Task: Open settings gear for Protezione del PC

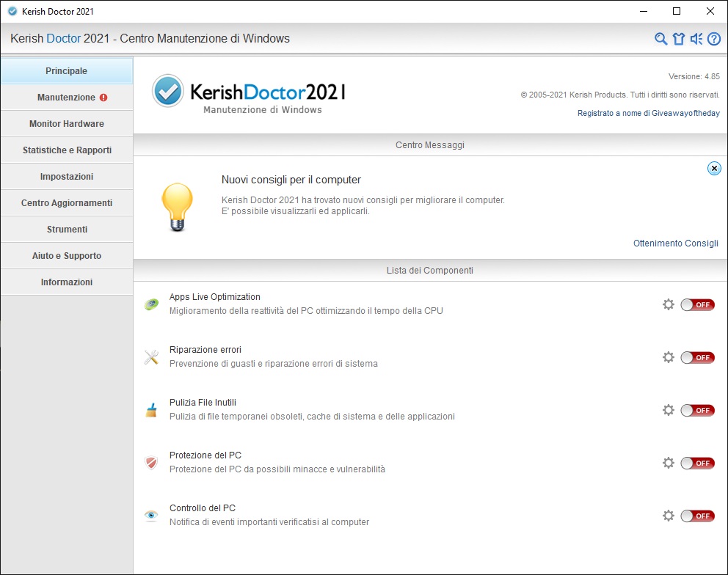Action: [x=668, y=463]
